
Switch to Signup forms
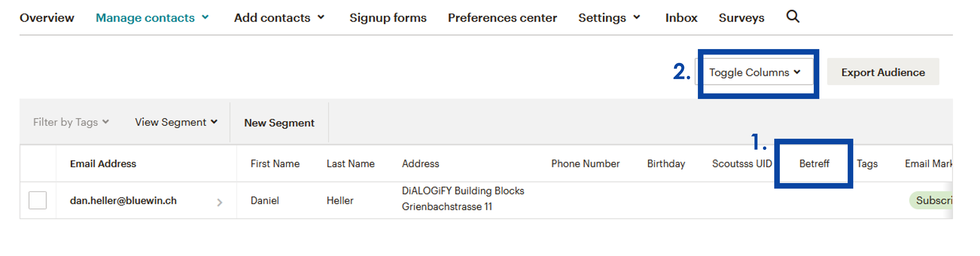pyautogui.click(x=388, y=18)
